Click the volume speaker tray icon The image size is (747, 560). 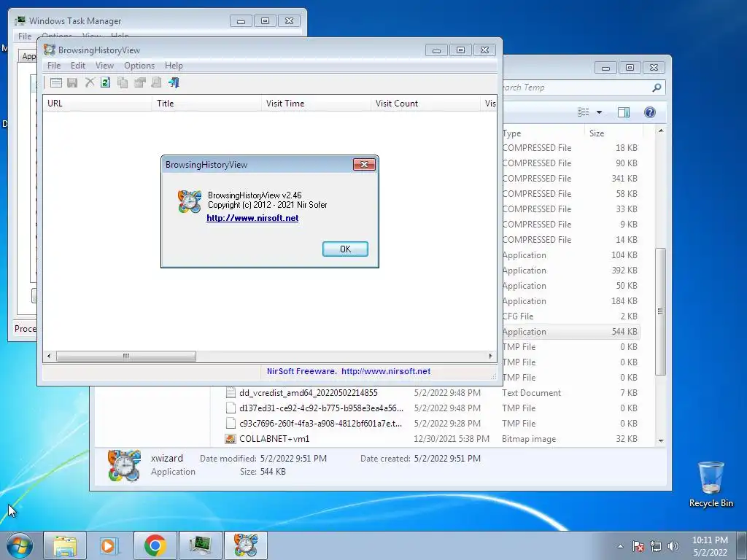click(x=673, y=546)
